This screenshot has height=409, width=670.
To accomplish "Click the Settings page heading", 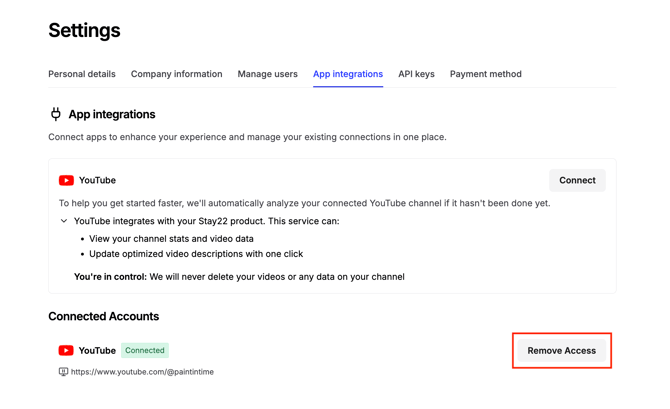I will tap(84, 31).
